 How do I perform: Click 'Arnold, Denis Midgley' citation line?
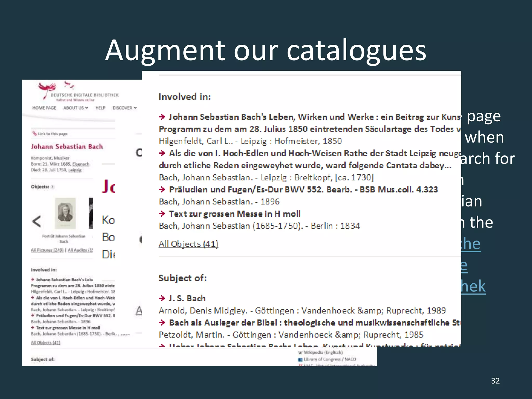pos(302,310)
